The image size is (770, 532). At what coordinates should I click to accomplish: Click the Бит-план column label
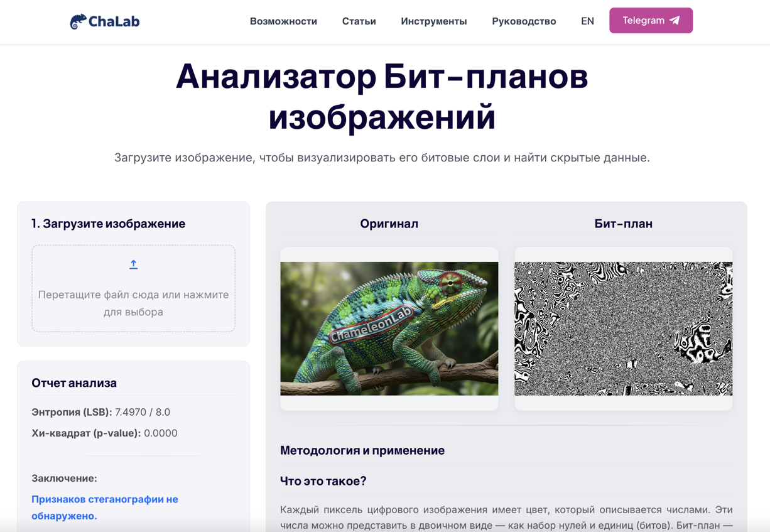click(x=623, y=224)
